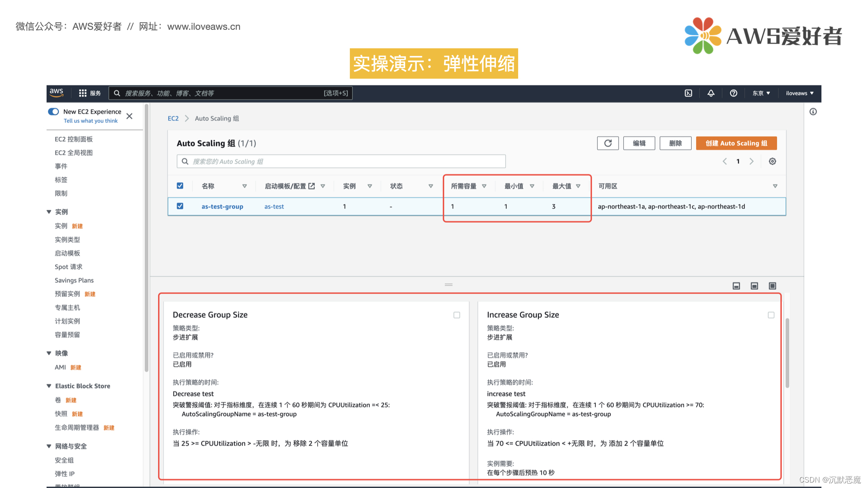
Task: Click the EC2 breadcrumb link
Action: [173, 118]
